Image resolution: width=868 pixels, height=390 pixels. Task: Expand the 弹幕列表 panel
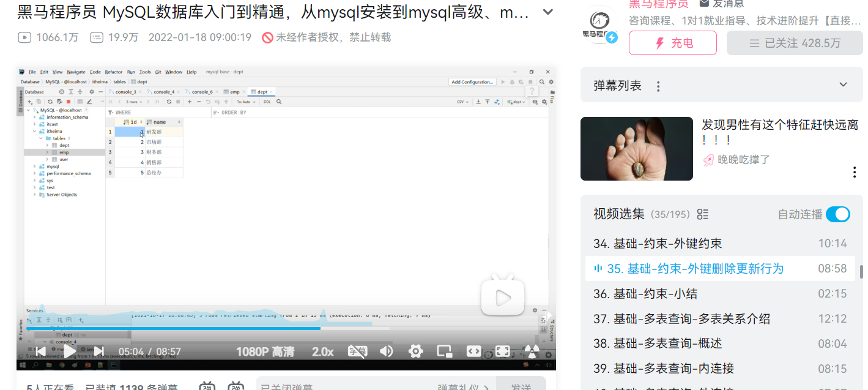coord(844,84)
